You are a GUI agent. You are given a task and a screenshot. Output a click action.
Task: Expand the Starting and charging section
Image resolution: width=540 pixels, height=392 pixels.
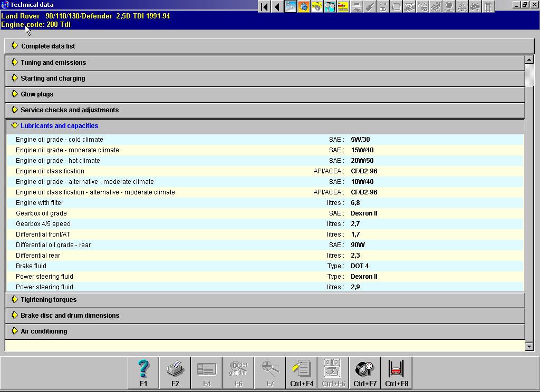pyautogui.click(x=265, y=79)
